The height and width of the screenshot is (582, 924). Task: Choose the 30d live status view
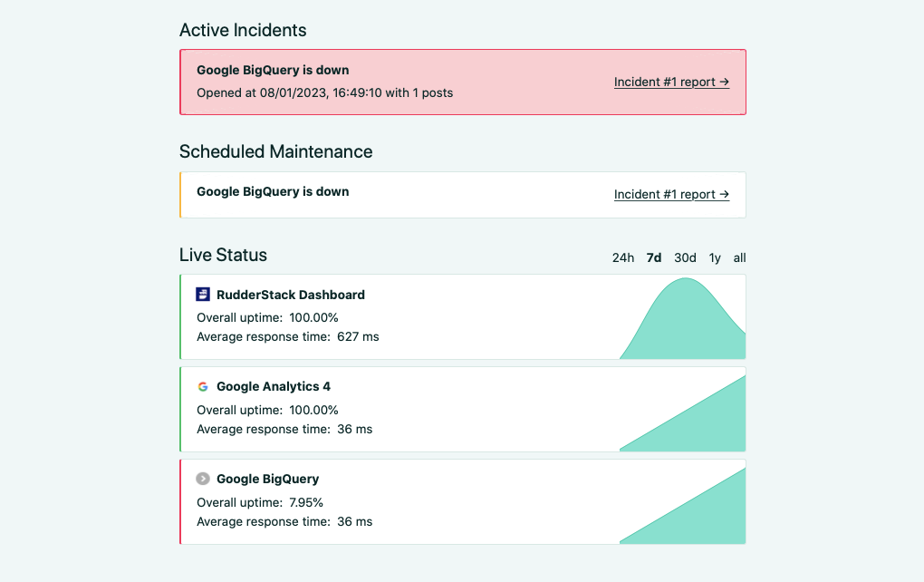[x=684, y=257]
